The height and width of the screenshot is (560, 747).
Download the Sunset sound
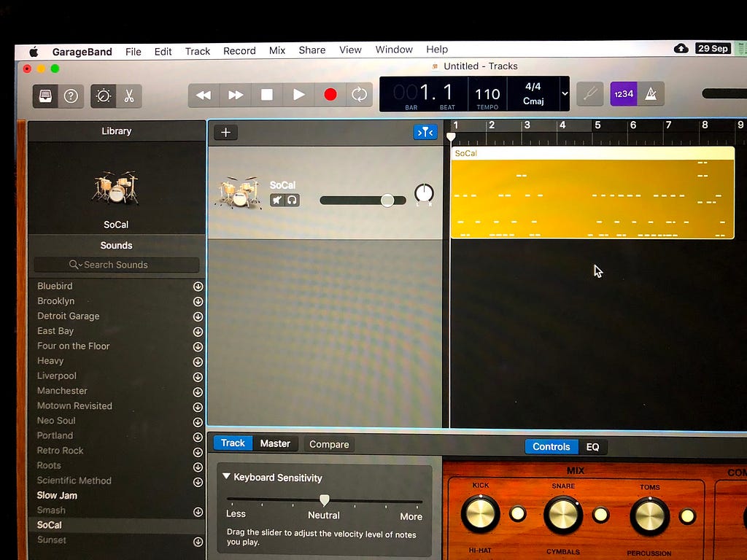pyautogui.click(x=198, y=542)
